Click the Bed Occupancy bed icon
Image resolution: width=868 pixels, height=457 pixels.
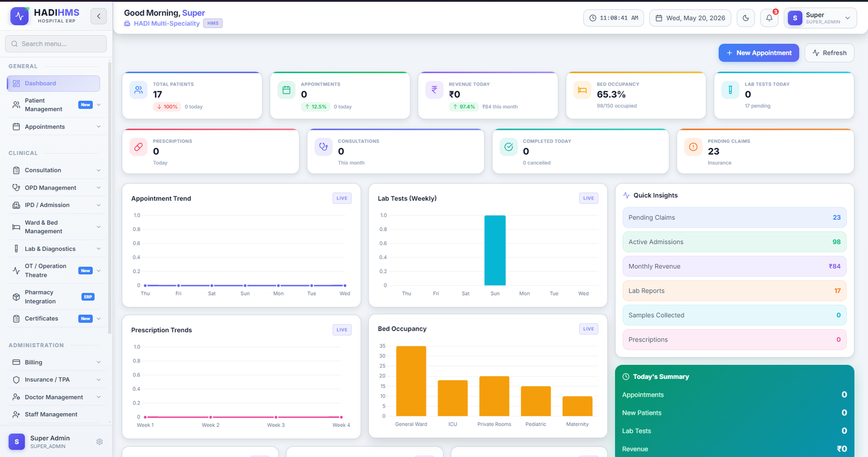pyautogui.click(x=582, y=90)
